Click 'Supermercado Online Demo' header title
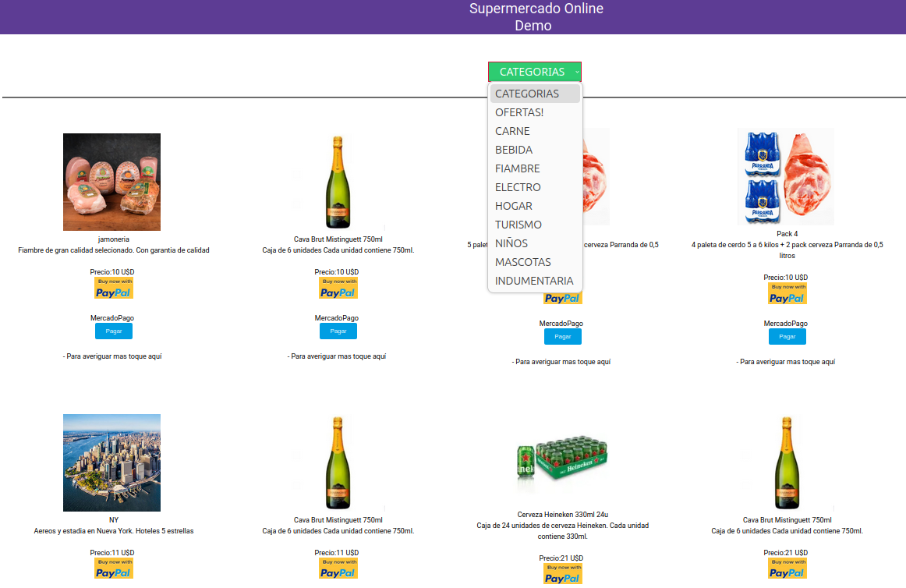 point(536,17)
